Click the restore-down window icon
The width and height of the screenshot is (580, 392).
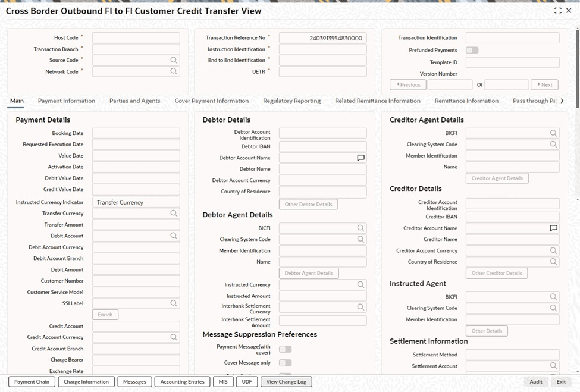pos(557,11)
